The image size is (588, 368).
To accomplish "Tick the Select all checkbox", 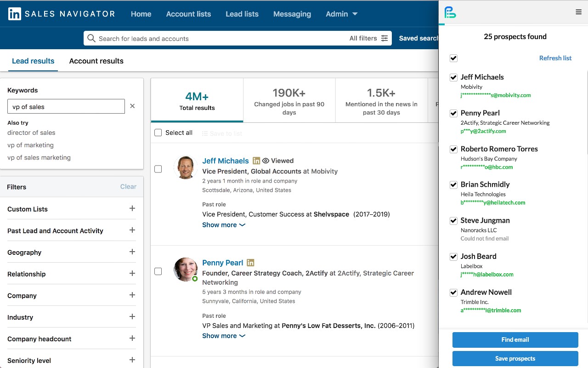I will coord(158,132).
